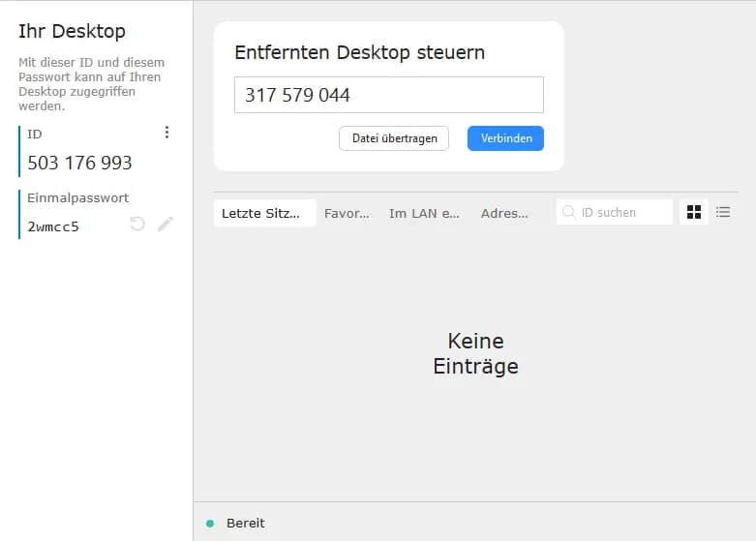Edit the Einmalpasswort with the pencil icon

166,225
